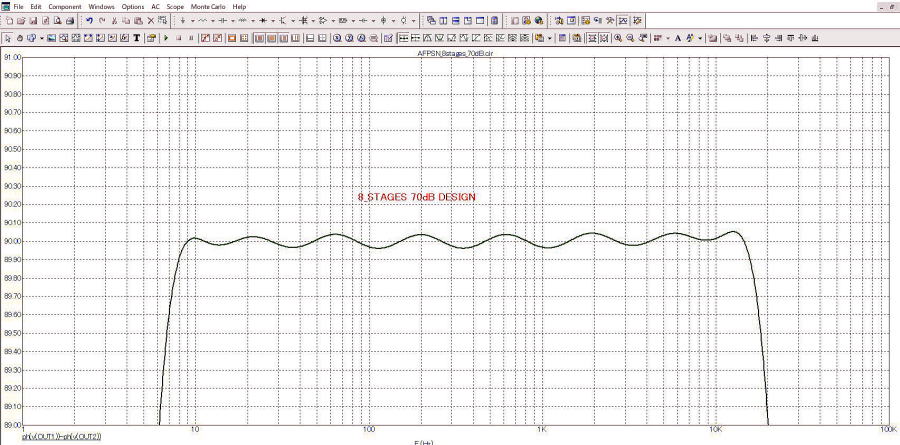Undo the last action
This screenshot has width=900, height=445.
(90, 21)
